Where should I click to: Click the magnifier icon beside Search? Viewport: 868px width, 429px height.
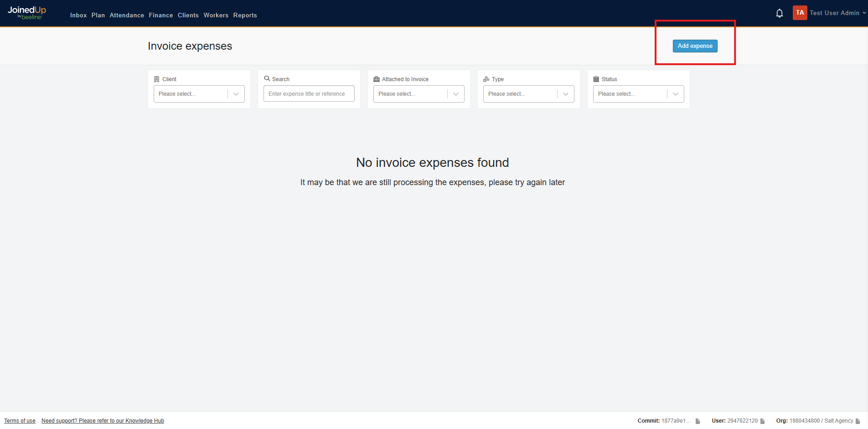(x=268, y=78)
